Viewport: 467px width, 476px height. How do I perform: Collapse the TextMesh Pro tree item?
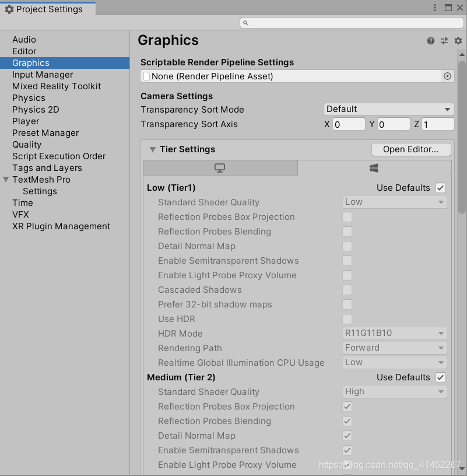(5, 179)
